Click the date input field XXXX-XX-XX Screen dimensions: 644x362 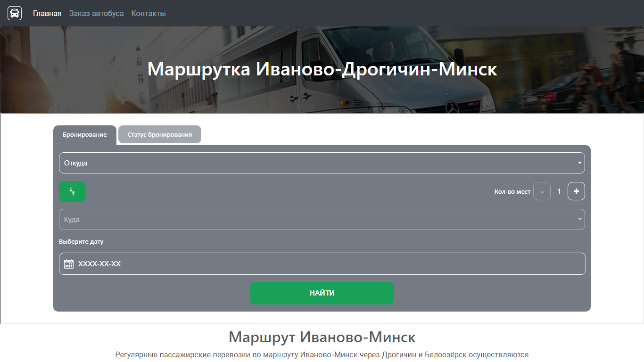pos(322,264)
